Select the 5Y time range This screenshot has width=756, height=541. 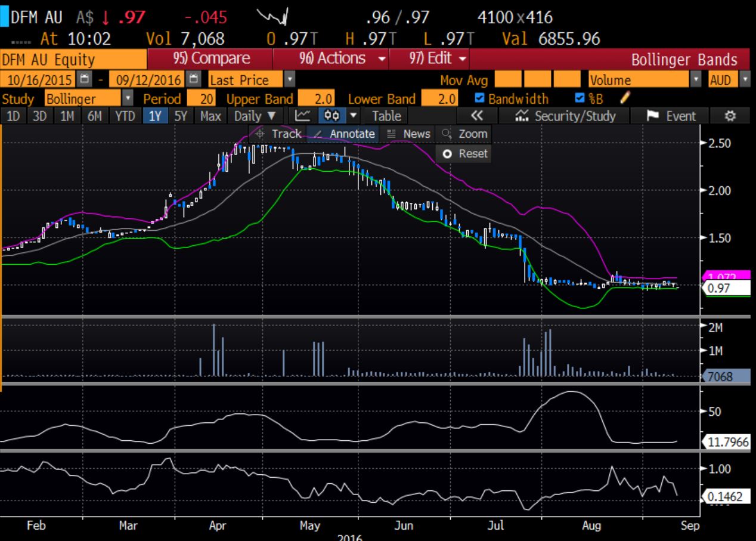[182, 116]
